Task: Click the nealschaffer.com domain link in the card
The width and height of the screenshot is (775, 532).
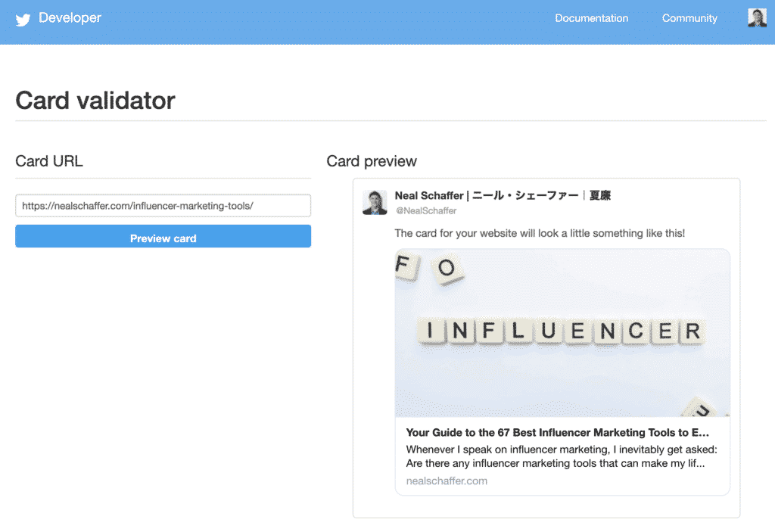Action: pyautogui.click(x=447, y=481)
